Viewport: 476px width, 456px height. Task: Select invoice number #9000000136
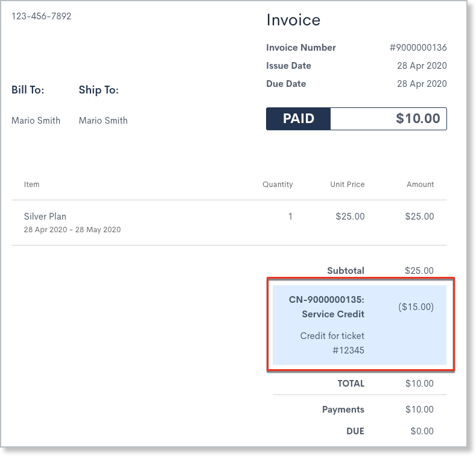[418, 48]
